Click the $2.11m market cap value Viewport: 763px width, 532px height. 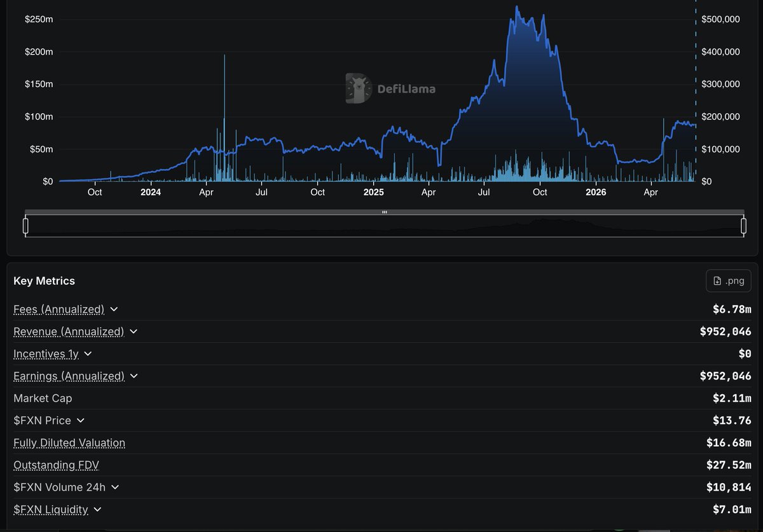pos(732,399)
